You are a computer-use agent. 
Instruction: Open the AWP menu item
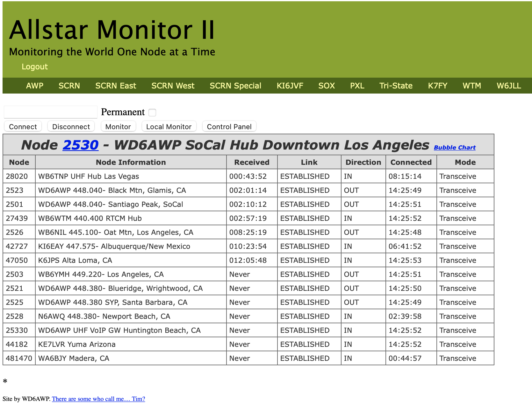coord(35,86)
